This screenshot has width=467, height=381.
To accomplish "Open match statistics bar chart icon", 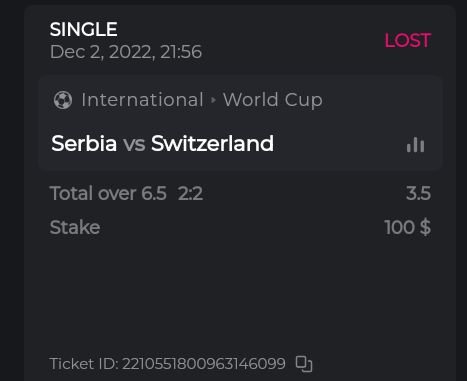I will [x=415, y=144].
